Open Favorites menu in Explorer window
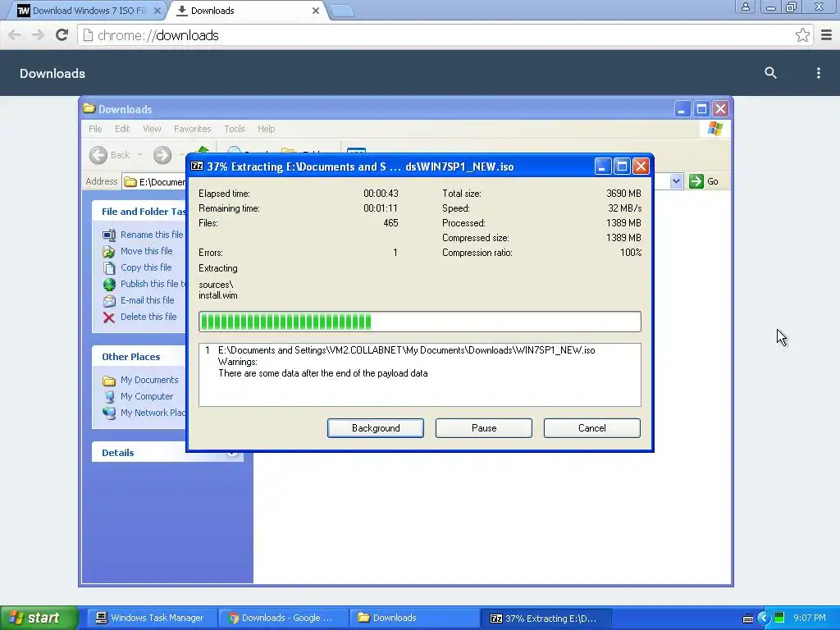Viewport: 840px width, 630px height. [x=192, y=129]
